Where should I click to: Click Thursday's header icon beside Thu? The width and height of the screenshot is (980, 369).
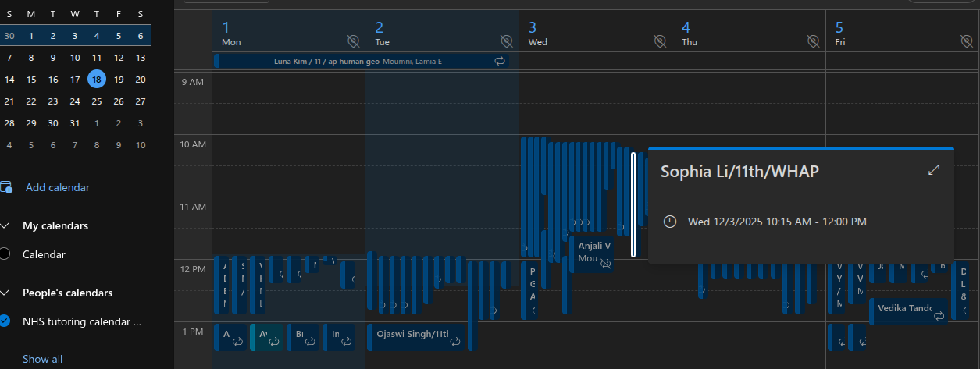[x=813, y=41]
